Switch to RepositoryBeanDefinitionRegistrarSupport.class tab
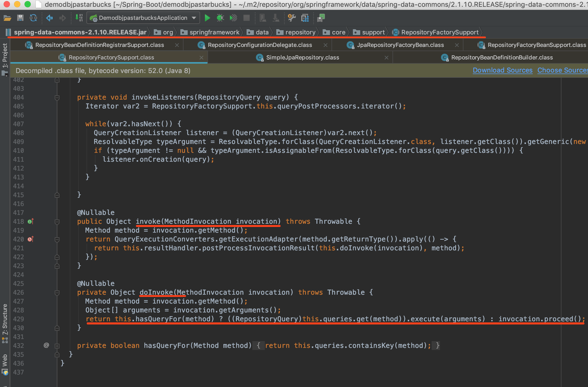Screen dimensions: 588x387 point(100,45)
